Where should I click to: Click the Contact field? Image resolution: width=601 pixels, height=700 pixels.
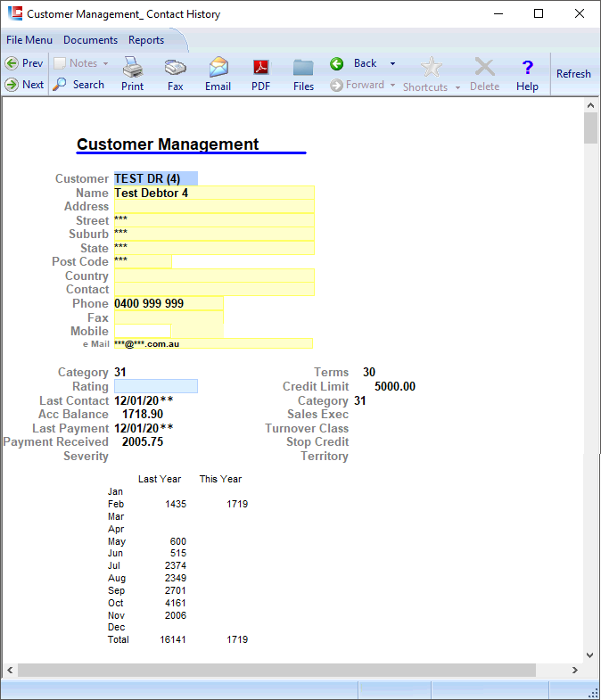click(214, 289)
